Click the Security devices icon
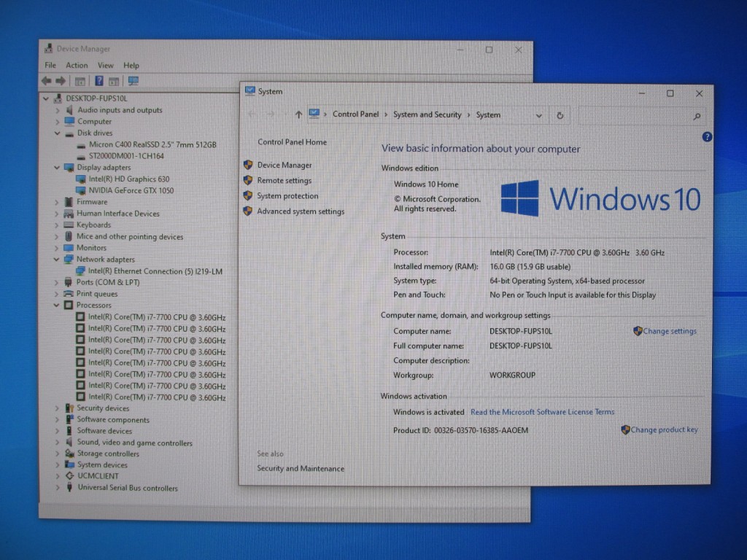 point(69,408)
